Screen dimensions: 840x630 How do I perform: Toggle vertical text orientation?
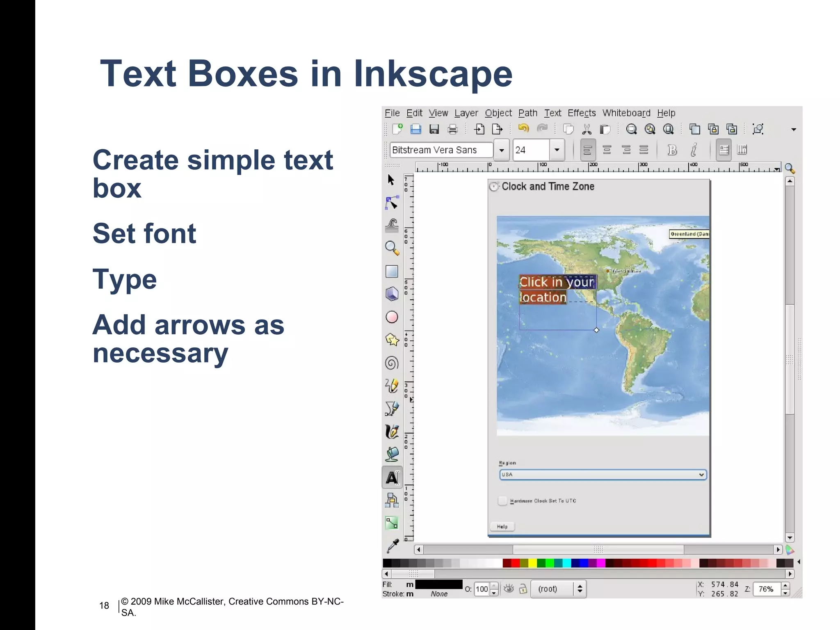tap(742, 150)
